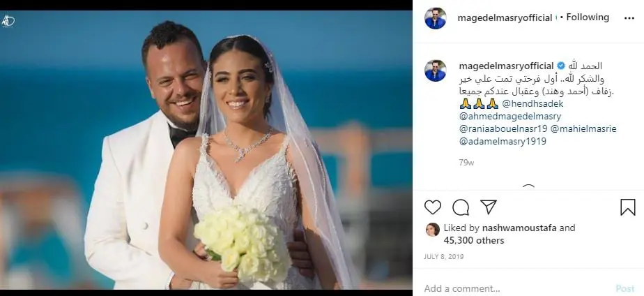Image resolution: width=644 pixels, height=296 pixels.
Task: Visit @hendhsadek mention
Action: click(532, 104)
